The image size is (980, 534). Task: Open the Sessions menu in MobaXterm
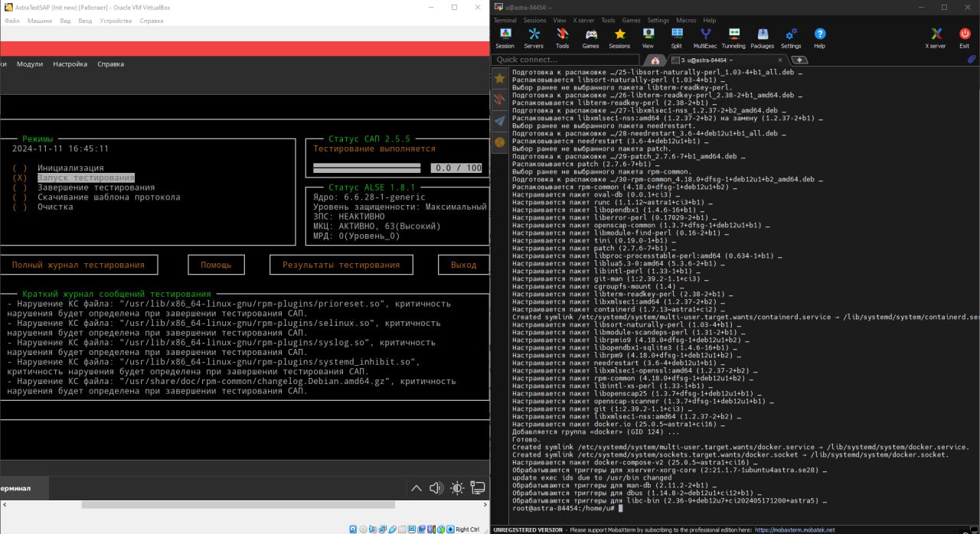534,21
